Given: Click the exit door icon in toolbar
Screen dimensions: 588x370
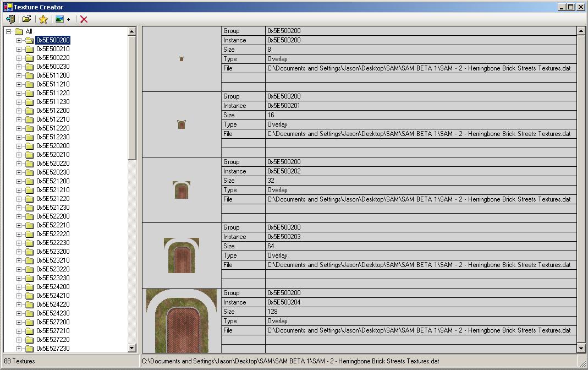Looking at the screenshot, I should pos(10,19).
